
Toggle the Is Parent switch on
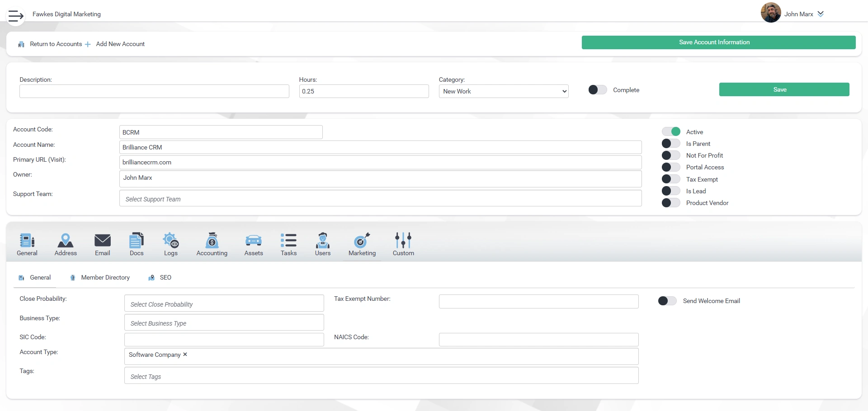671,143
